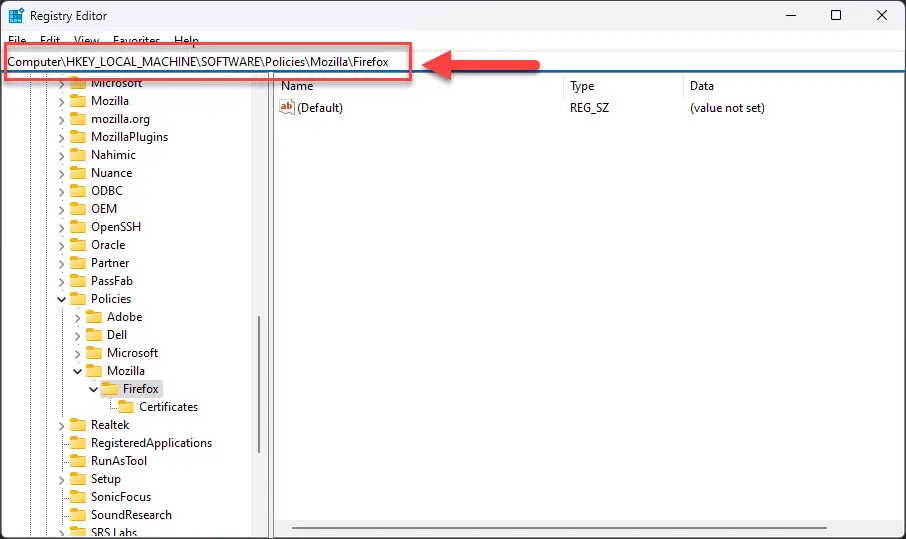
Task: Open the File menu
Action: coord(17,40)
